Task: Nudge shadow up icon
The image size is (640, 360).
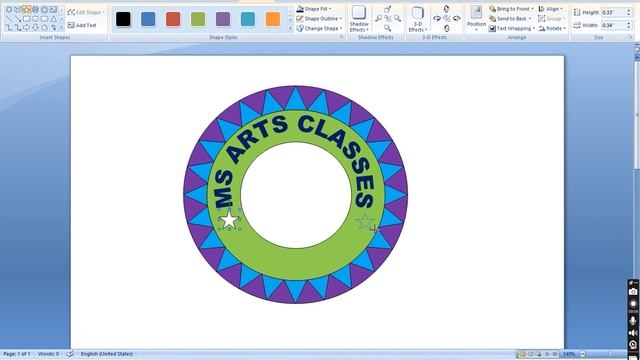Action: pos(387,9)
